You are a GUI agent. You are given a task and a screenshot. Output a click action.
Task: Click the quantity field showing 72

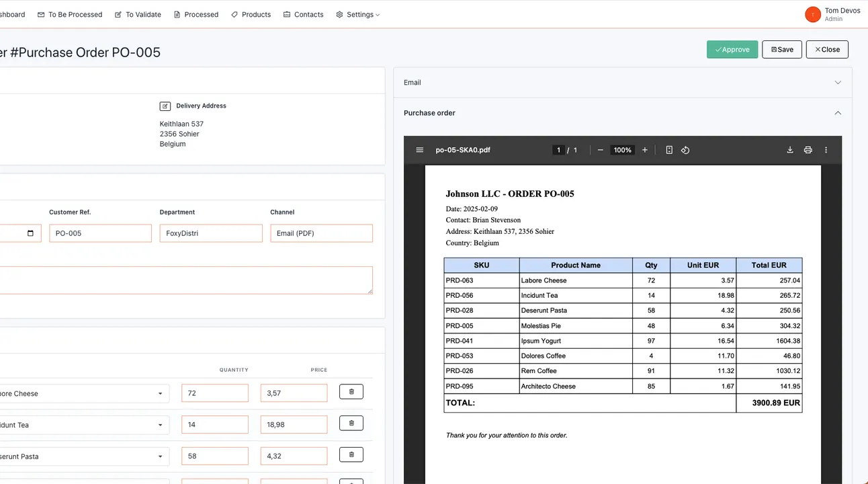pos(215,393)
